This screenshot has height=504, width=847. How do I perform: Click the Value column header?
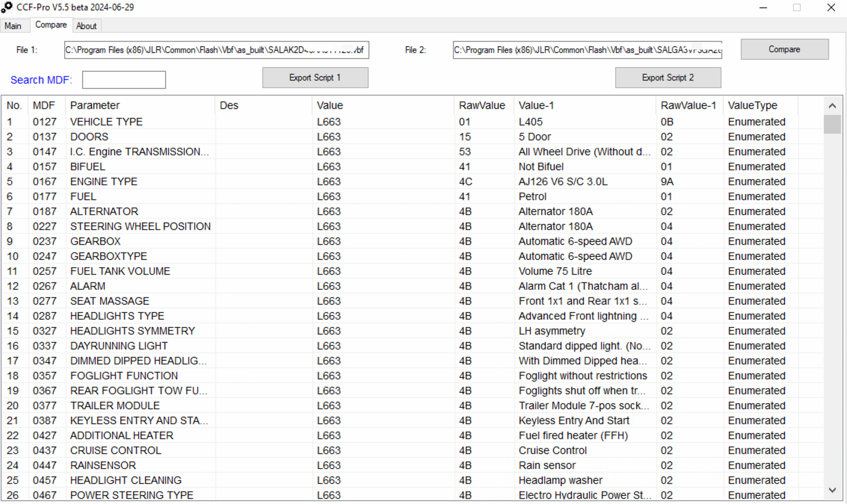[x=383, y=105]
